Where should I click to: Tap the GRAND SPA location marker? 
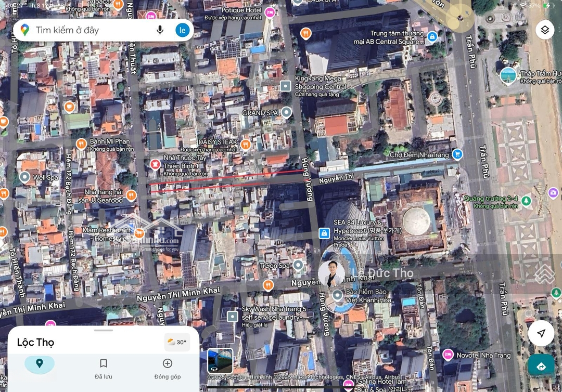[x=286, y=112]
